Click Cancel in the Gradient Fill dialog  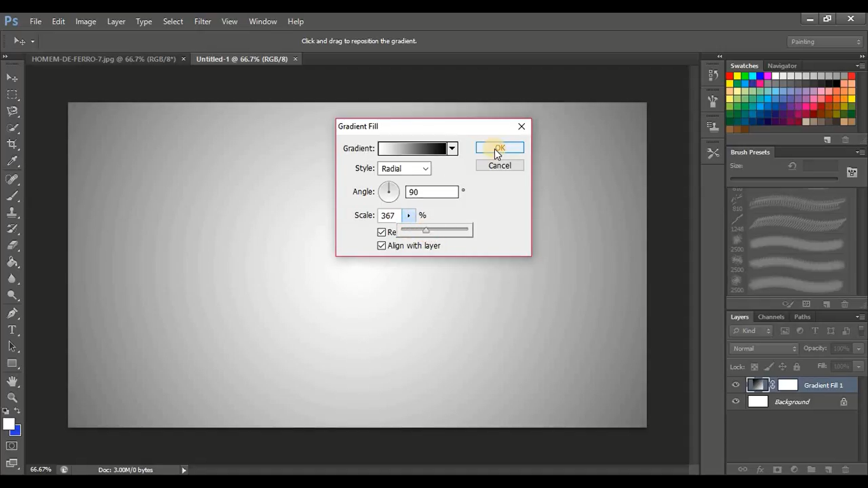499,165
